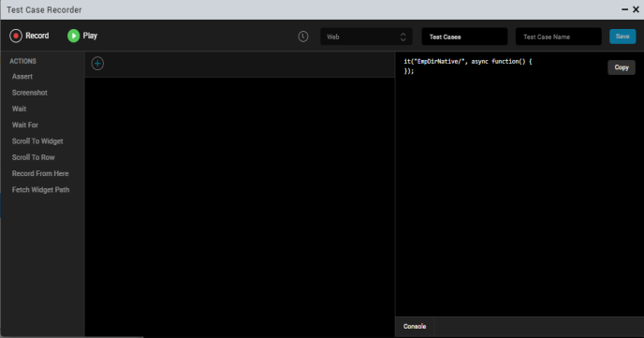Select the Screenshot action
The width and height of the screenshot is (644, 338).
point(30,93)
